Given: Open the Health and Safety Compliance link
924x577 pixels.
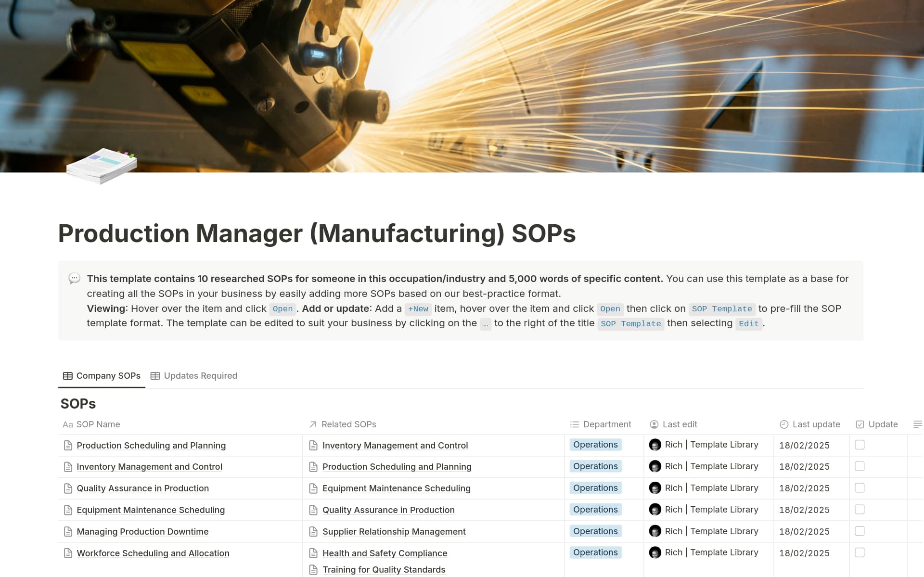Looking at the screenshot, I should tap(385, 553).
